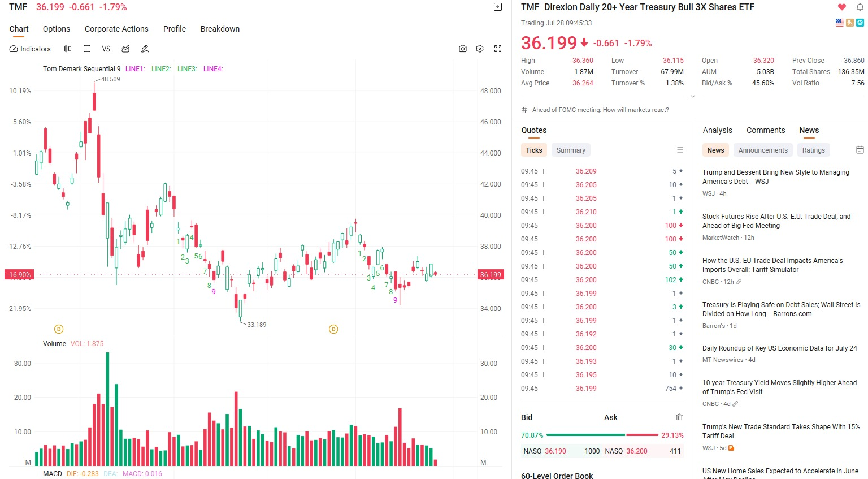The width and height of the screenshot is (868, 479).
Task: Open the Stock Futures Rise MarketWatch article
Action: 776,221
